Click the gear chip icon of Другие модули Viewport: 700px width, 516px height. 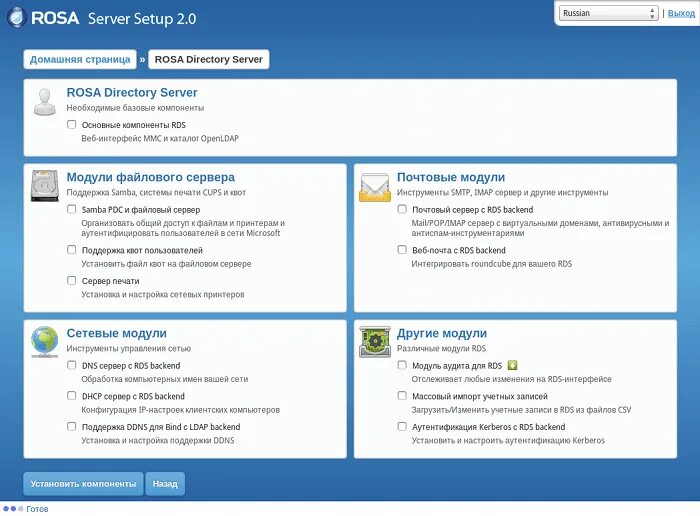tap(375, 342)
